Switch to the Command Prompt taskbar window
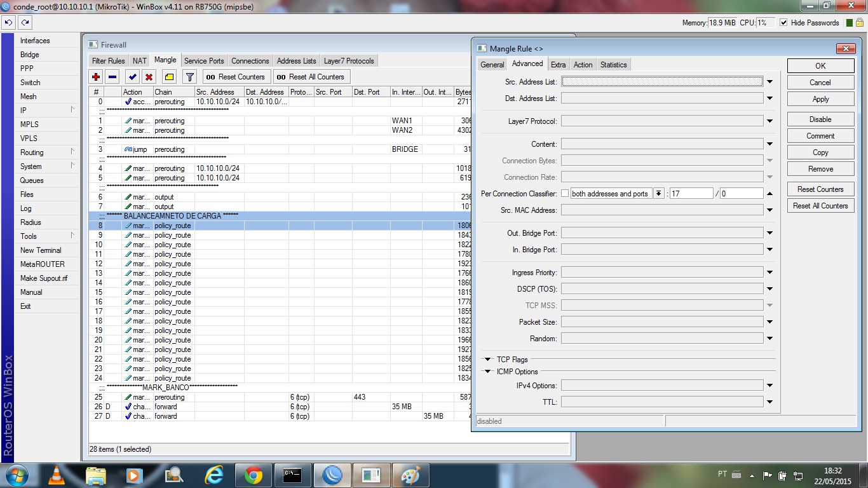Image resolution: width=868 pixels, height=488 pixels. tap(293, 475)
